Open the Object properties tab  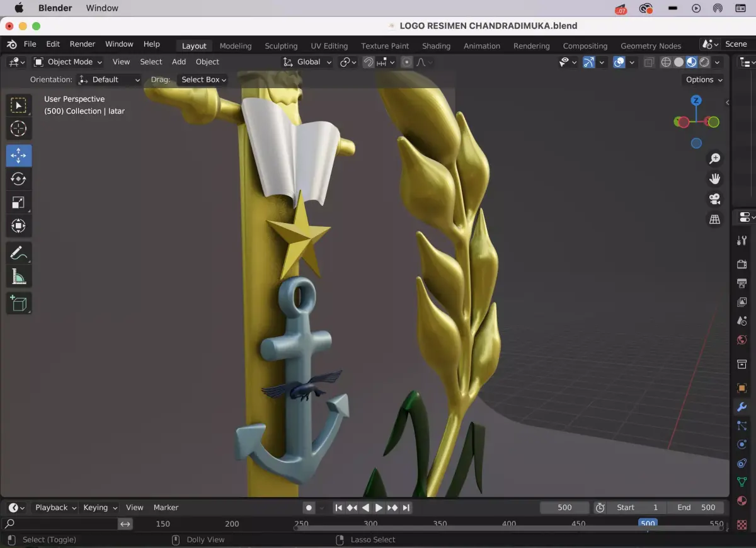click(x=742, y=388)
